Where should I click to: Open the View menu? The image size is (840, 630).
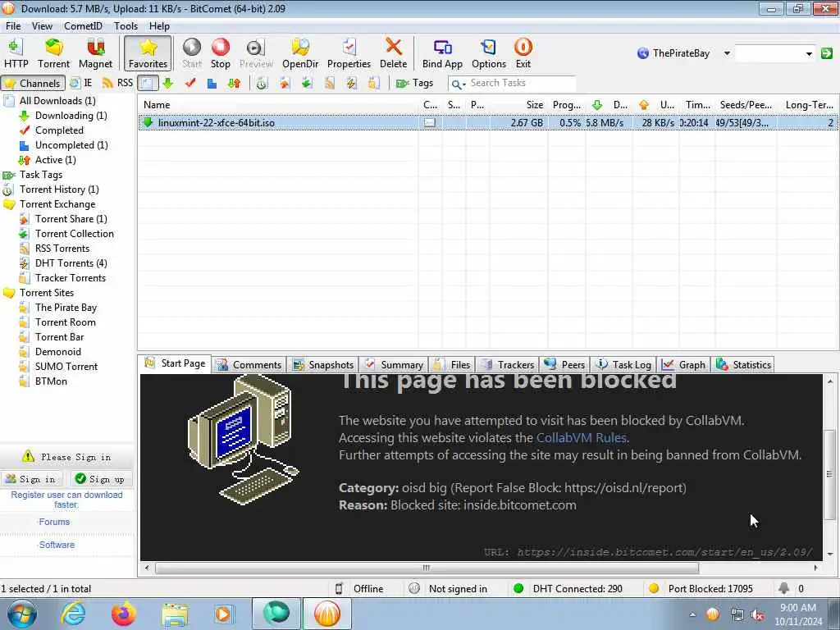[42, 25]
